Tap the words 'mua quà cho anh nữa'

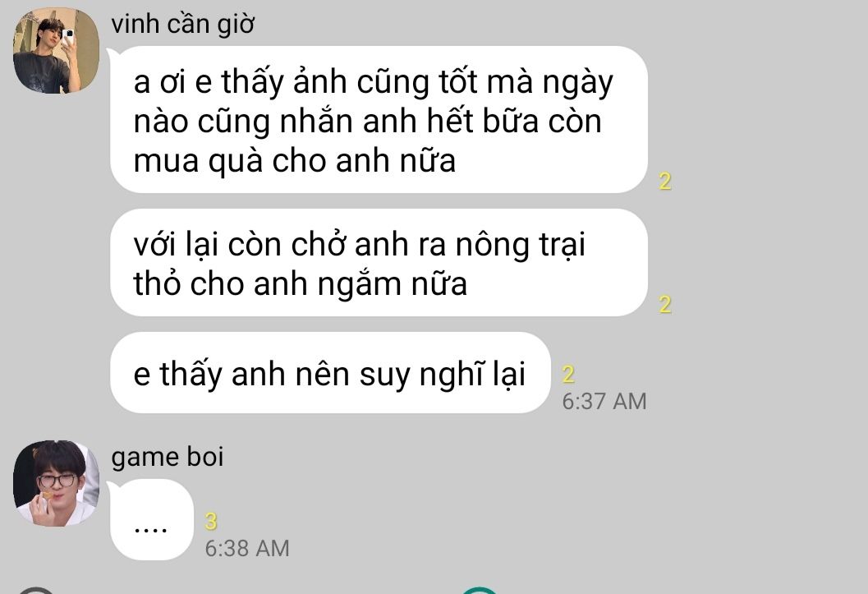click(x=295, y=161)
